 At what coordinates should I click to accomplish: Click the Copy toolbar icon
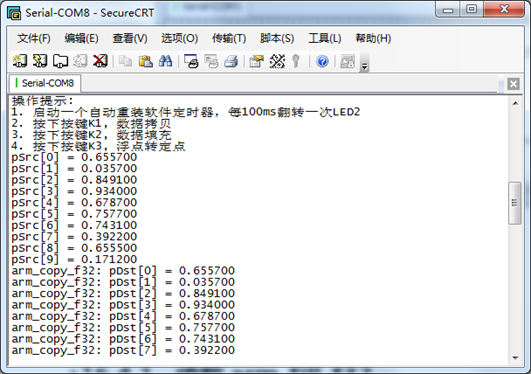[125, 61]
